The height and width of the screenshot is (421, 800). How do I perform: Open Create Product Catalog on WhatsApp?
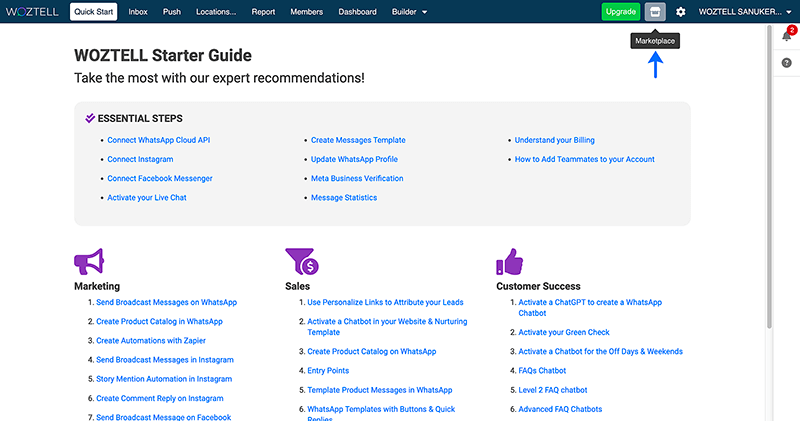click(x=371, y=351)
